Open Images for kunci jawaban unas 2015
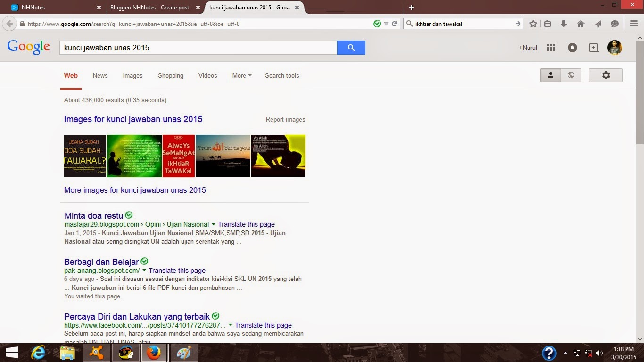The width and height of the screenshot is (644, 362). tap(133, 119)
